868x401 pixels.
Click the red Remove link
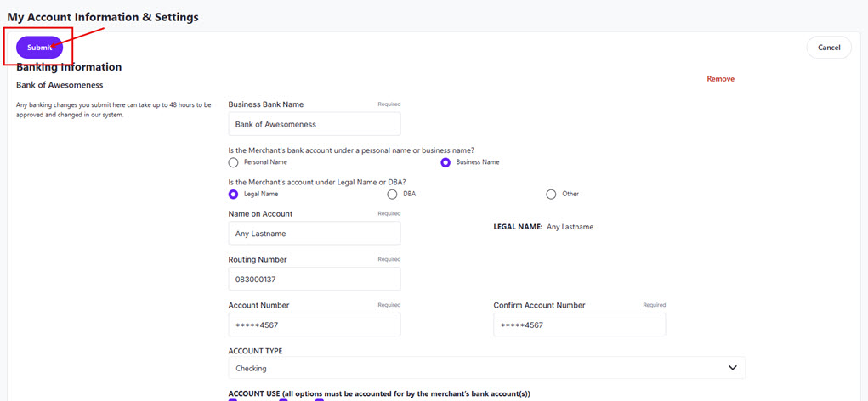[x=720, y=79]
